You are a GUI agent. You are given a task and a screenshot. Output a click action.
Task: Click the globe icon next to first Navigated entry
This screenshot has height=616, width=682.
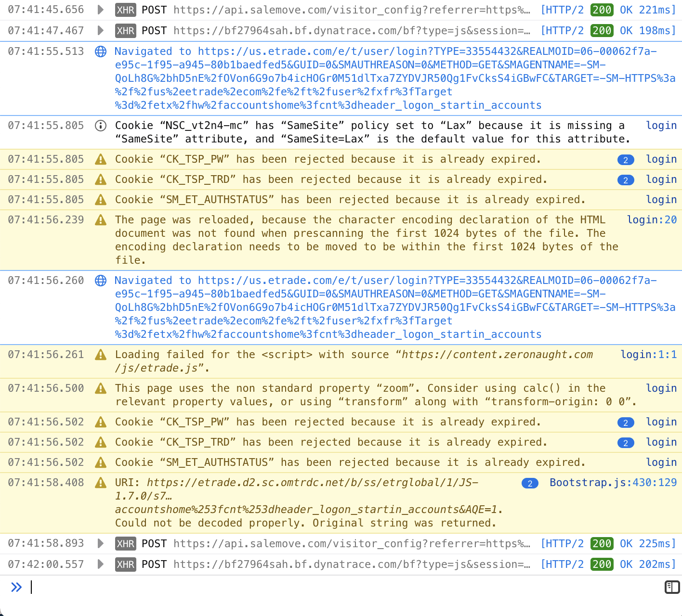tap(101, 51)
